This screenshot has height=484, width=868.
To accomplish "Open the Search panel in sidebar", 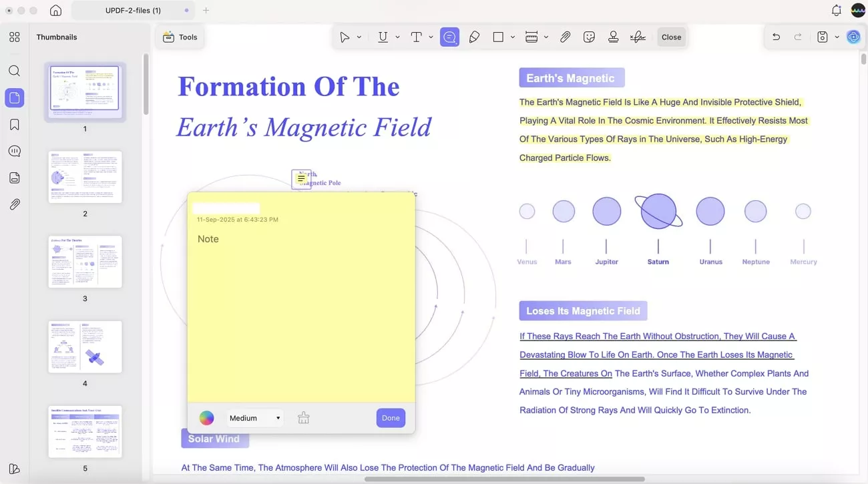I will click(x=14, y=70).
